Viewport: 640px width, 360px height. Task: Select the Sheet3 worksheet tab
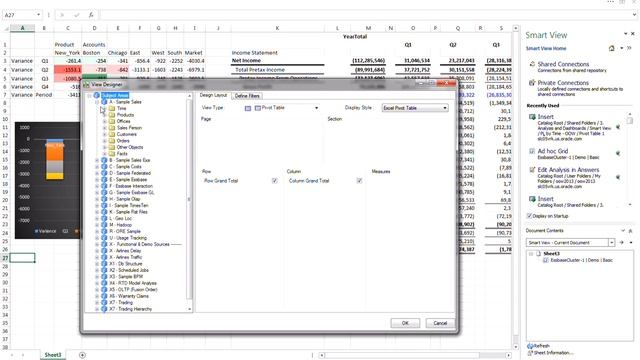pyautogui.click(x=53, y=355)
